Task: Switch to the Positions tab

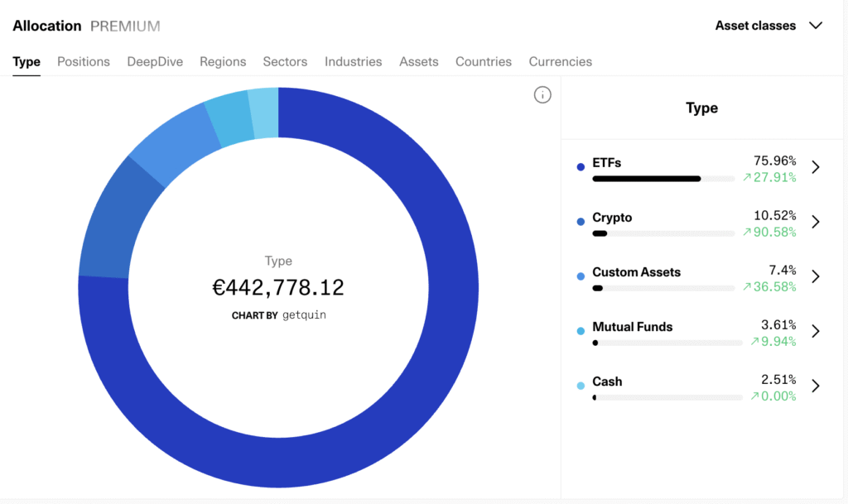Action: (x=84, y=61)
